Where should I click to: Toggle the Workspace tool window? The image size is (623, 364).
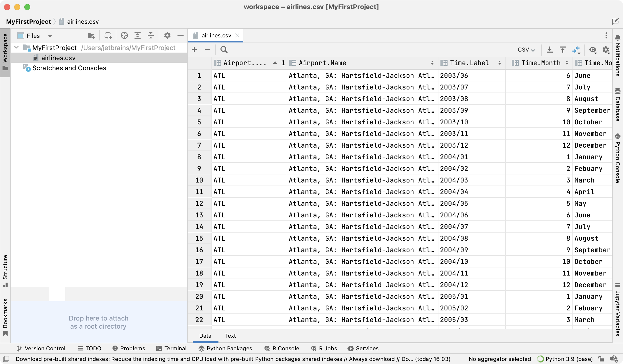[5, 53]
